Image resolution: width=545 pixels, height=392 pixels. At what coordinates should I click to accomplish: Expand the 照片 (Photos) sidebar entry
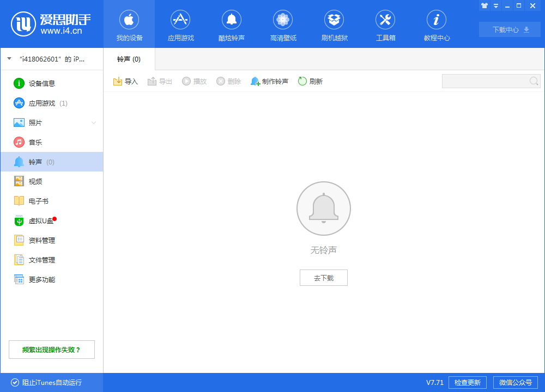click(93, 122)
